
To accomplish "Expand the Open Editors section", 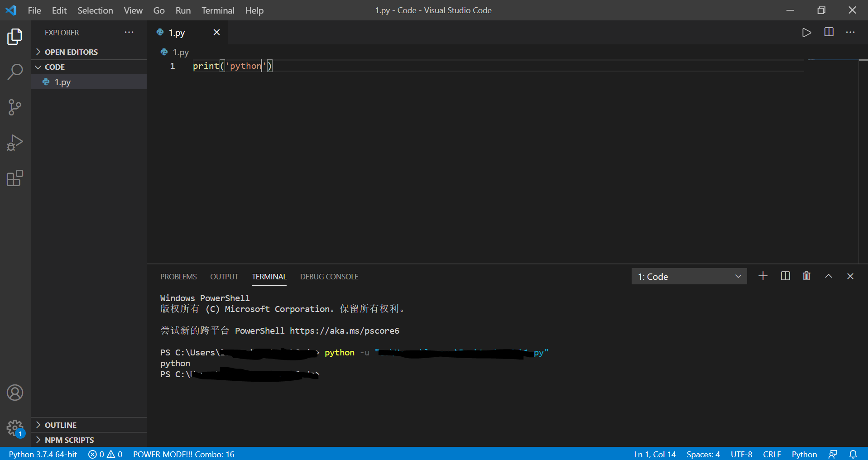I will (89, 52).
